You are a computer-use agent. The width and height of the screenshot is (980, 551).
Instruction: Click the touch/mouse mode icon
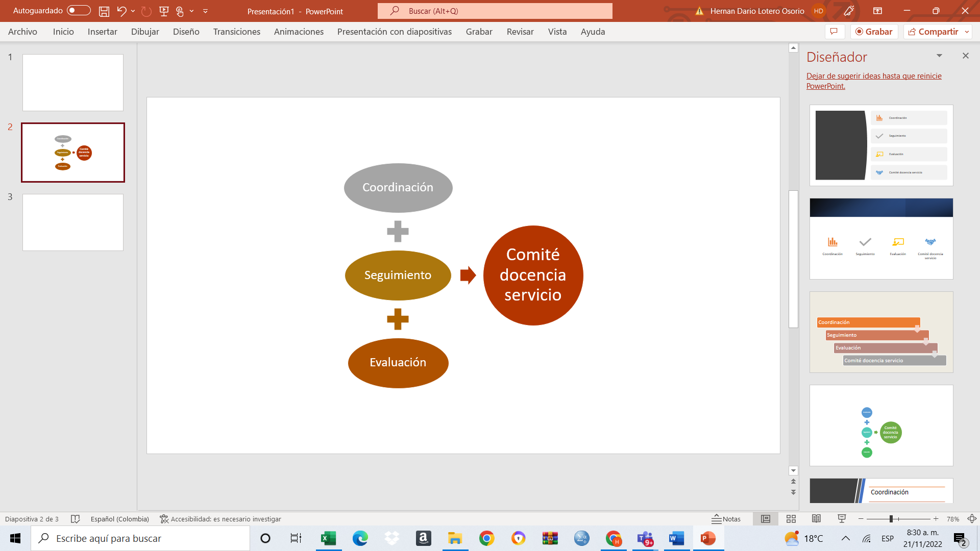[180, 11]
